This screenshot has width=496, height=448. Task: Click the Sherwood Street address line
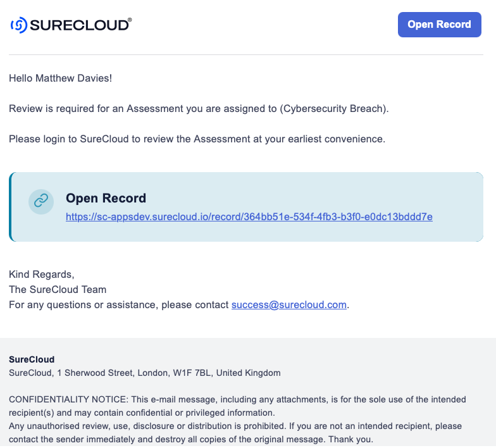point(145,373)
